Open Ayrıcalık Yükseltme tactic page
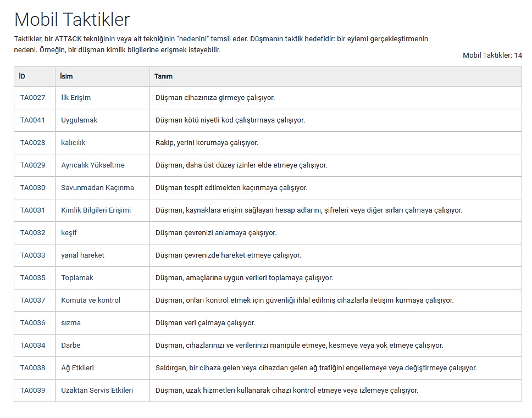The width and height of the screenshot is (532, 418). 93,165
